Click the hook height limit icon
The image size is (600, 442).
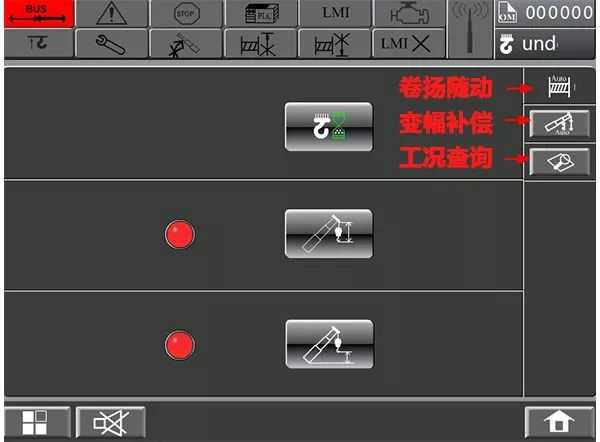tap(39, 43)
